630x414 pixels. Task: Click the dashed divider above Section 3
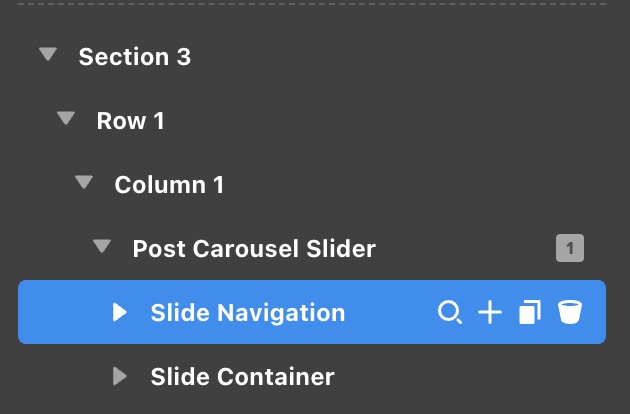pos(315,4)
